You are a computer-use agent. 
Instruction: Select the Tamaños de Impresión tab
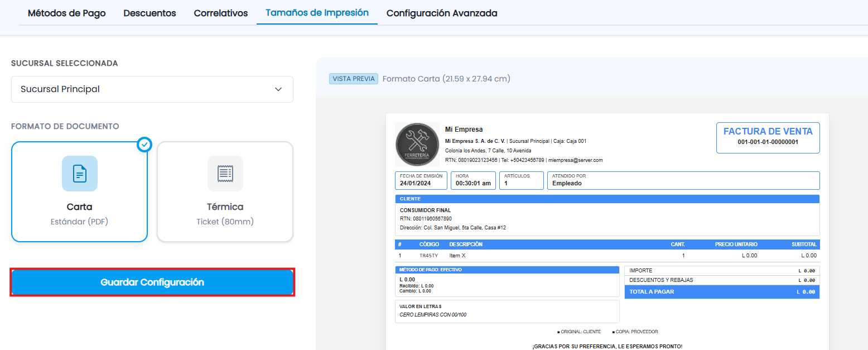[317, 12]
